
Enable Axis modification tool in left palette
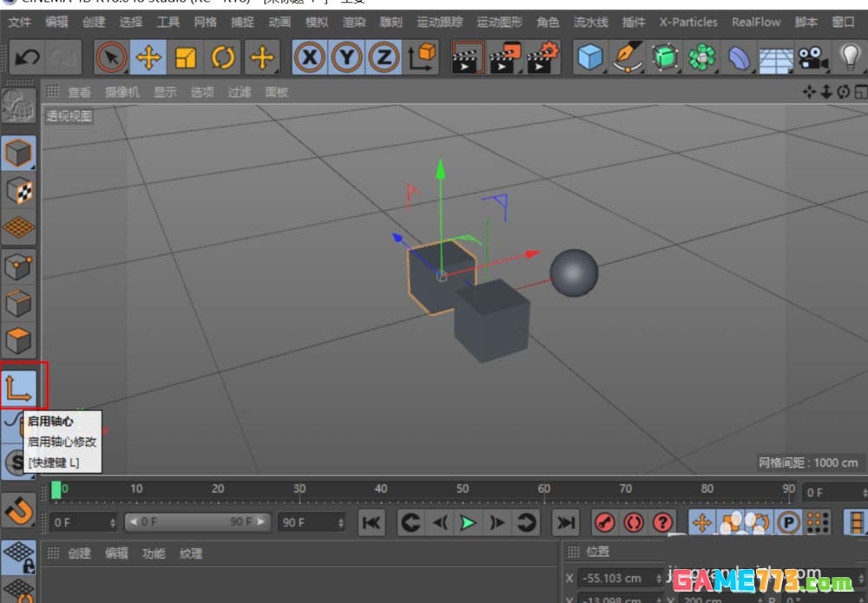pyautogui.click(x=19, y=387)
